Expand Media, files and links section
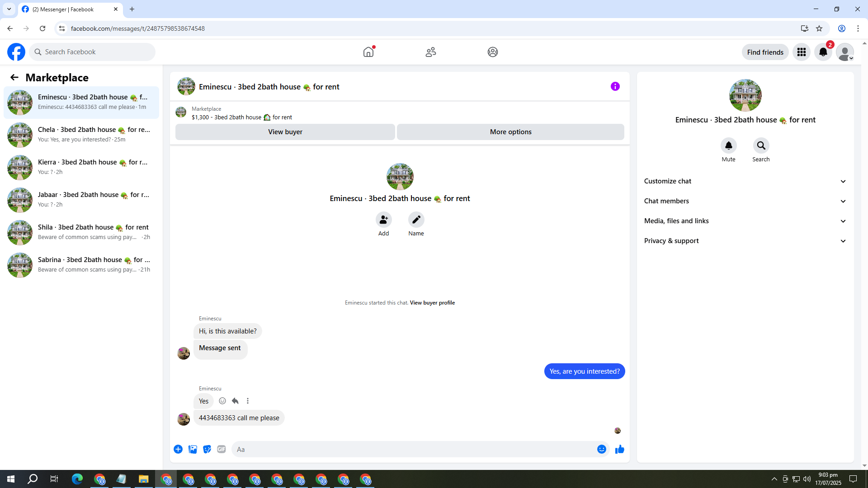 pyautogui.click(x=745, y=221)
